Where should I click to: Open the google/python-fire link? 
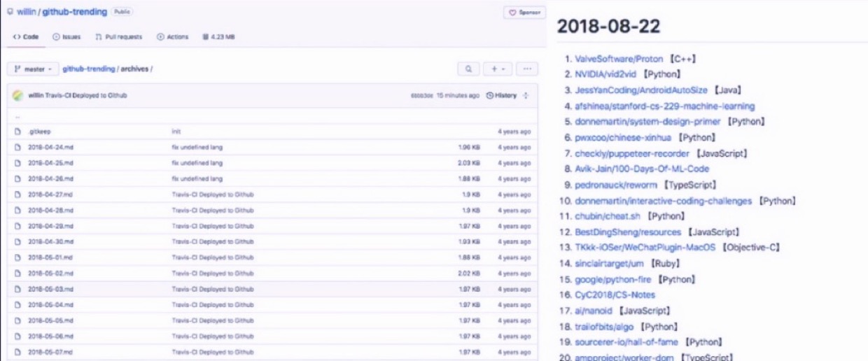click(615, 279)
